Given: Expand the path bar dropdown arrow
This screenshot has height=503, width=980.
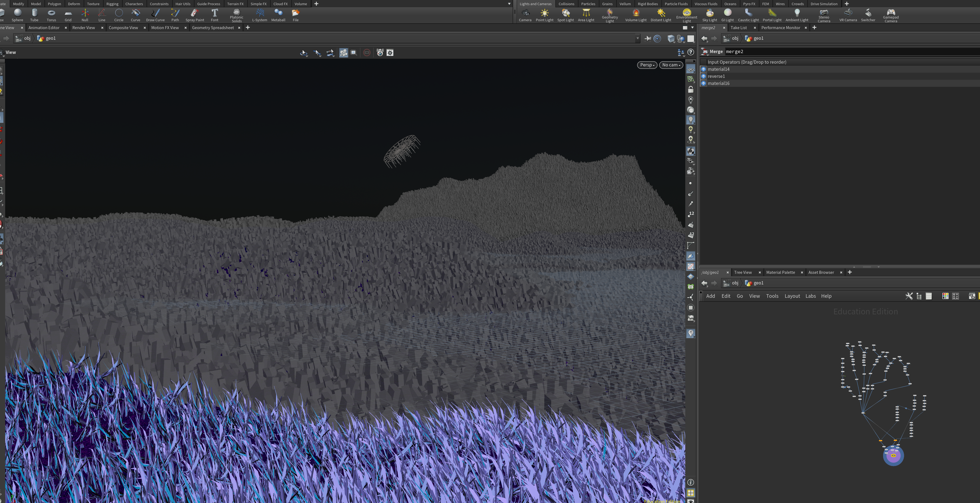Looking at the screenshot, I should (638, 38).
